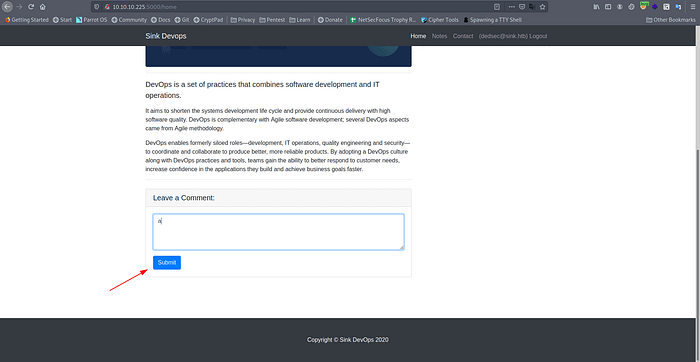Open the browser home page icon
The width and height of the screenshot is (700, 362).
point(42,7)
